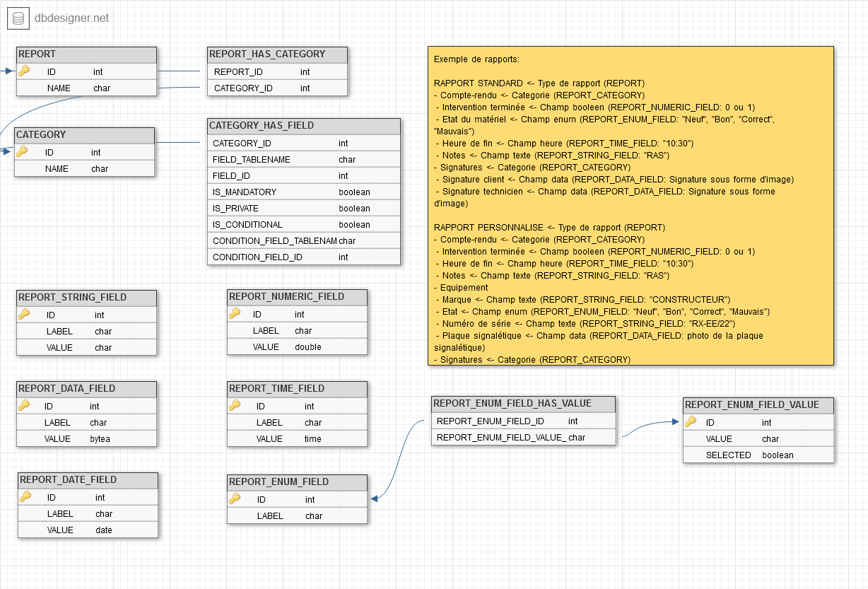Screen dimensions: 868x589
Task: Click REPORT_ID row in REPORT_HAS_CATEGORY
Action: coord(278,71)
